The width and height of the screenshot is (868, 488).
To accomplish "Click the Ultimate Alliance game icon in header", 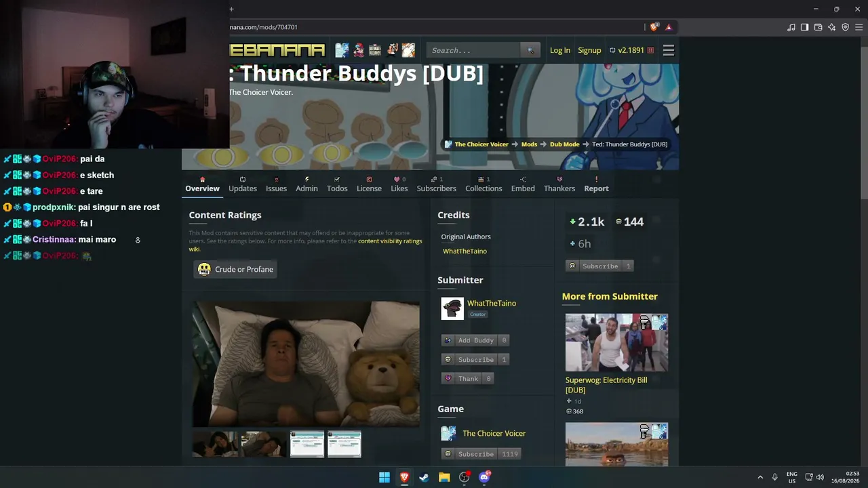I will click(375, 49).
